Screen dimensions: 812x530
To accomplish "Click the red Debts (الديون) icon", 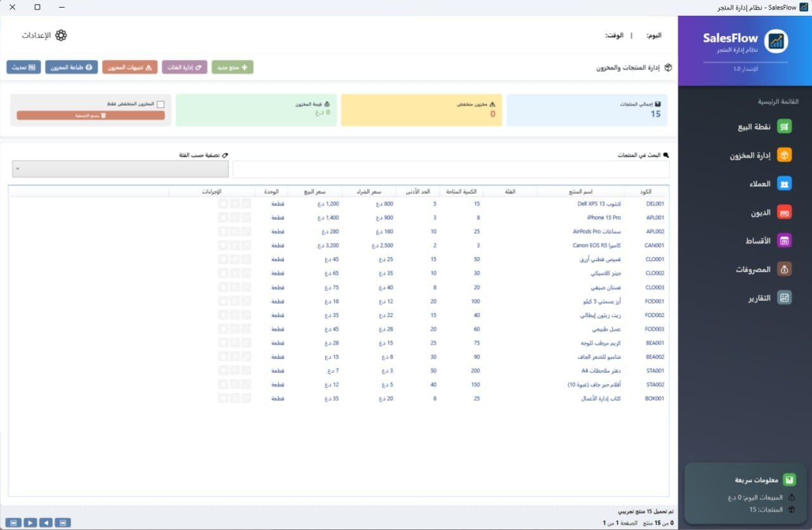I will [785, 212].
